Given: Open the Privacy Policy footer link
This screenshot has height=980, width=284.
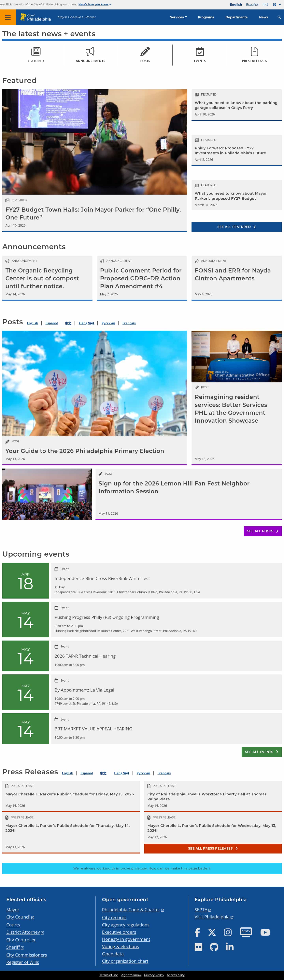Looking at the screenshot, I should (x=154, y=975).
